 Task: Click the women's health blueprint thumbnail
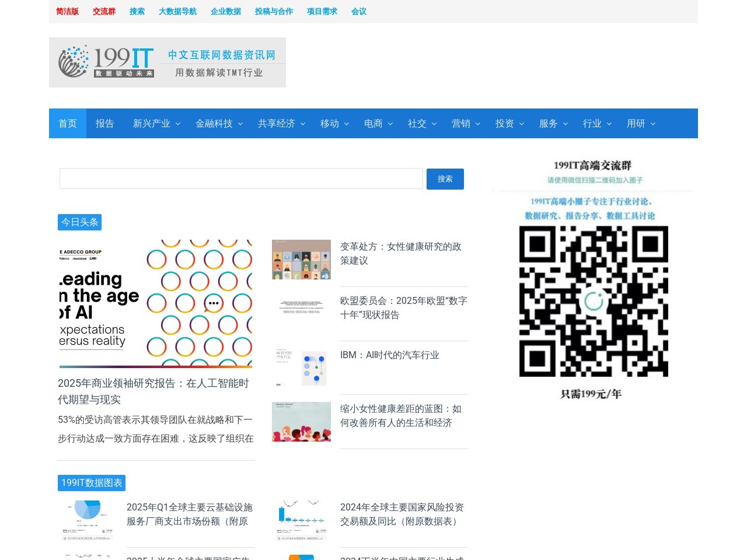pyautogui.click(x=301, y=422)
